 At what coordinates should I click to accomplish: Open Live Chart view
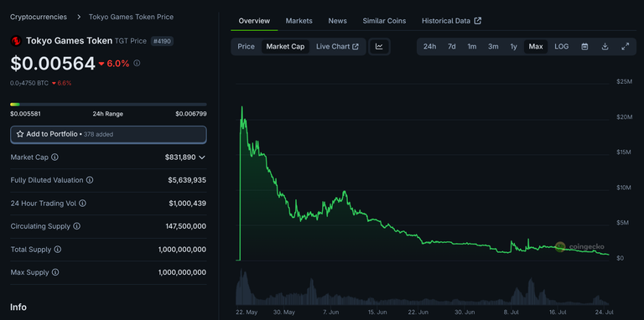coord(337,46)
